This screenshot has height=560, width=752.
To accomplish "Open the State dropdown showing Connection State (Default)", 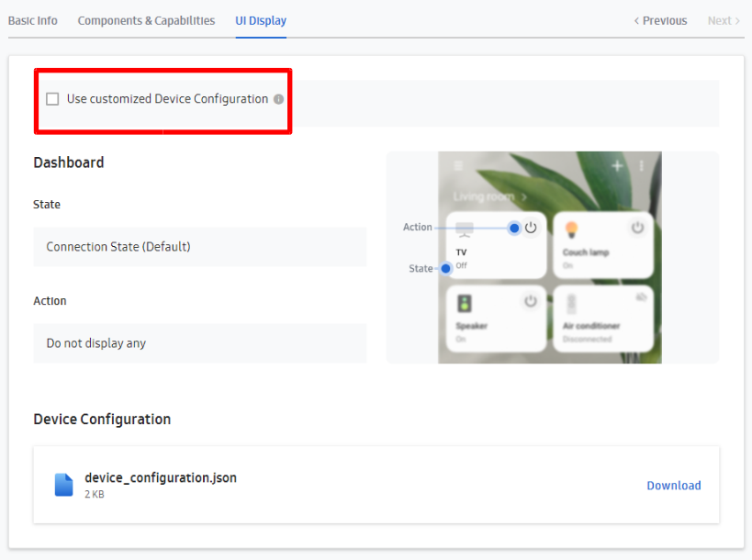I will [200, 246].
